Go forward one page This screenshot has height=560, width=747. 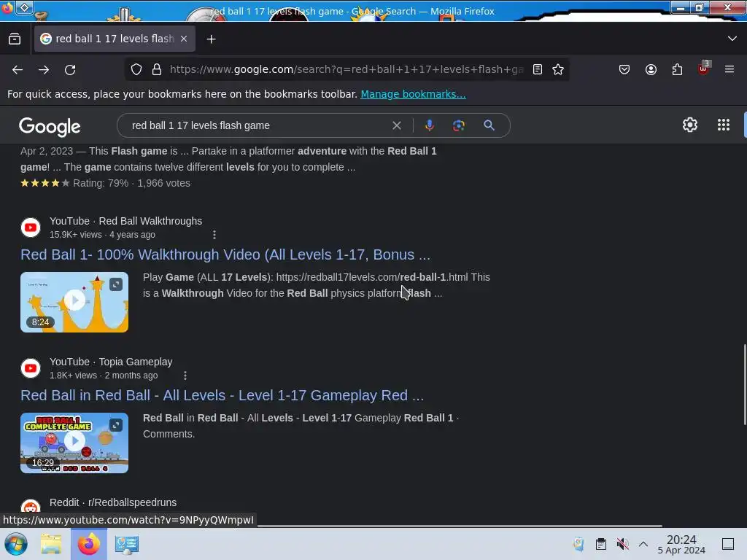pos(44,69)
